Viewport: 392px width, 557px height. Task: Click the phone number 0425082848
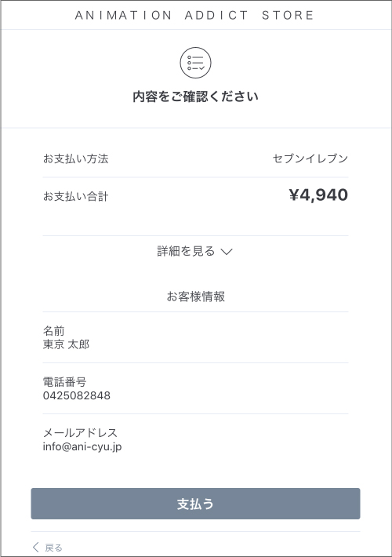(77, 395)
